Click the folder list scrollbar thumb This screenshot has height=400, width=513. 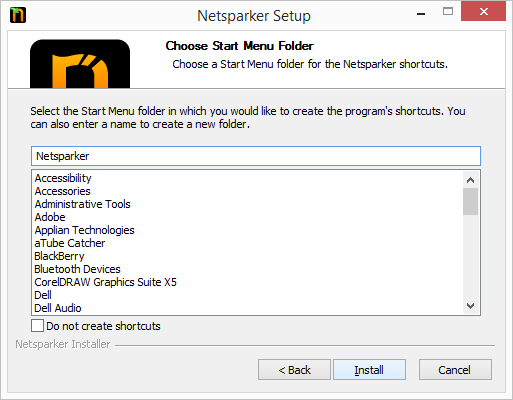[470, 201]
